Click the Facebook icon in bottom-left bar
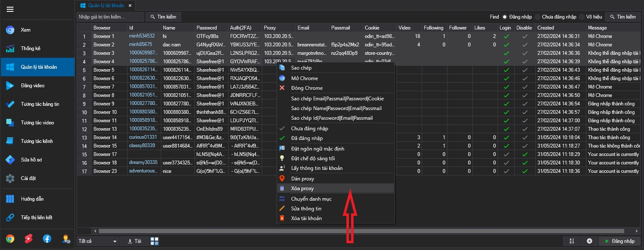 pyautogui.click(x=47, y=239)
